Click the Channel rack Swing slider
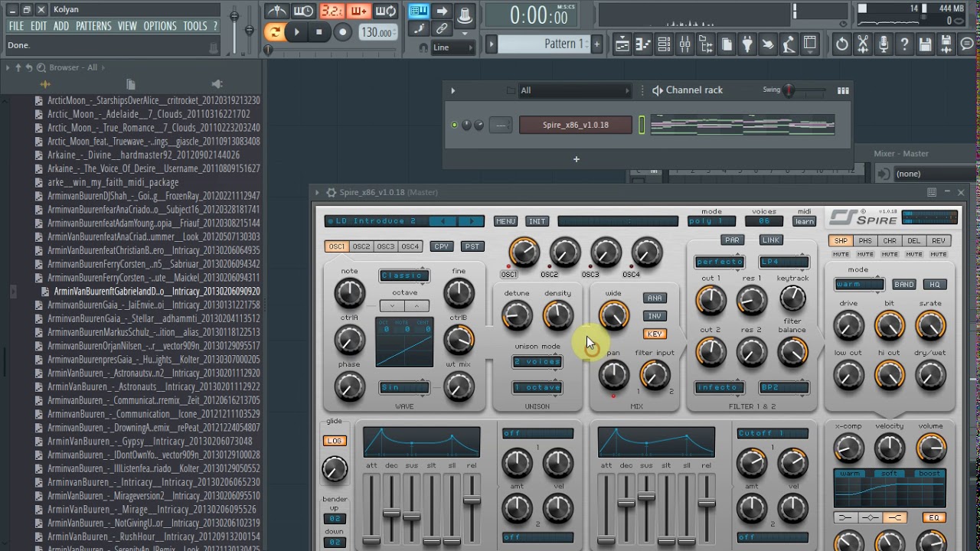 pos(805,90)
